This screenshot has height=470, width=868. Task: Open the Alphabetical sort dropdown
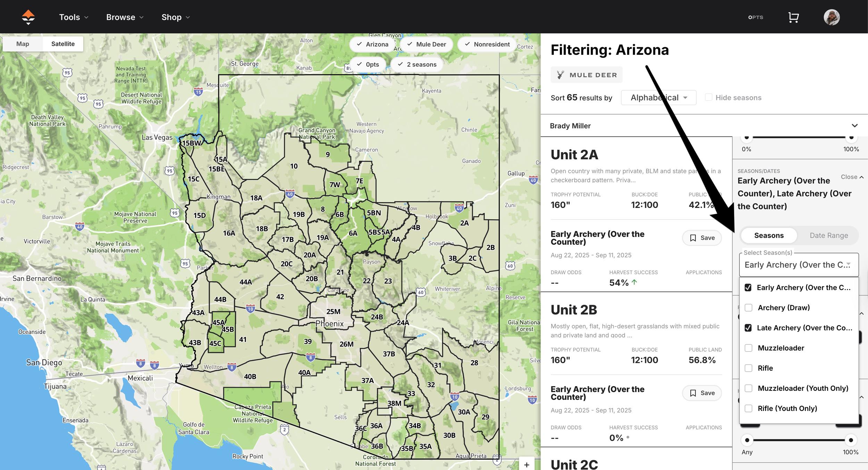point(658,98)
